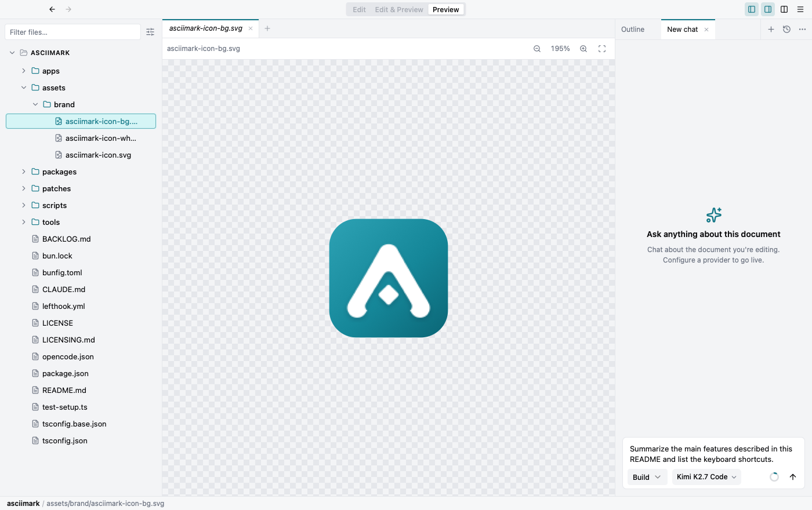This screenshot has height=510, width=812.
Task: Click the asciimark-icon-bg.svg preview title
Action: [204, 49]
